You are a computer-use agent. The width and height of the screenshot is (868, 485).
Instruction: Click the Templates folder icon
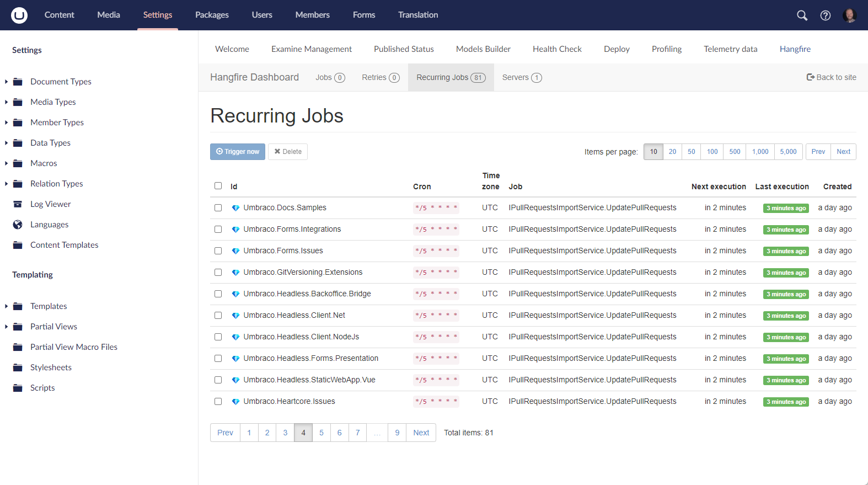(x=18, y=306)
